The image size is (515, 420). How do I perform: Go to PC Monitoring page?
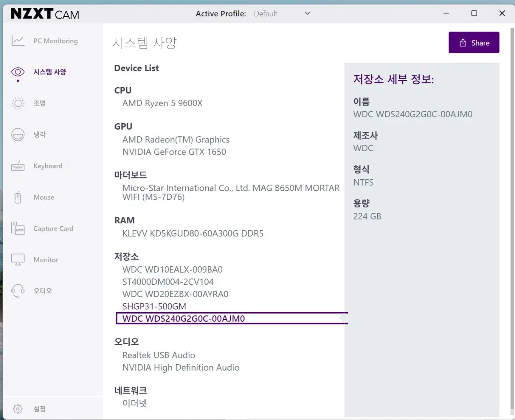point(55,41)
